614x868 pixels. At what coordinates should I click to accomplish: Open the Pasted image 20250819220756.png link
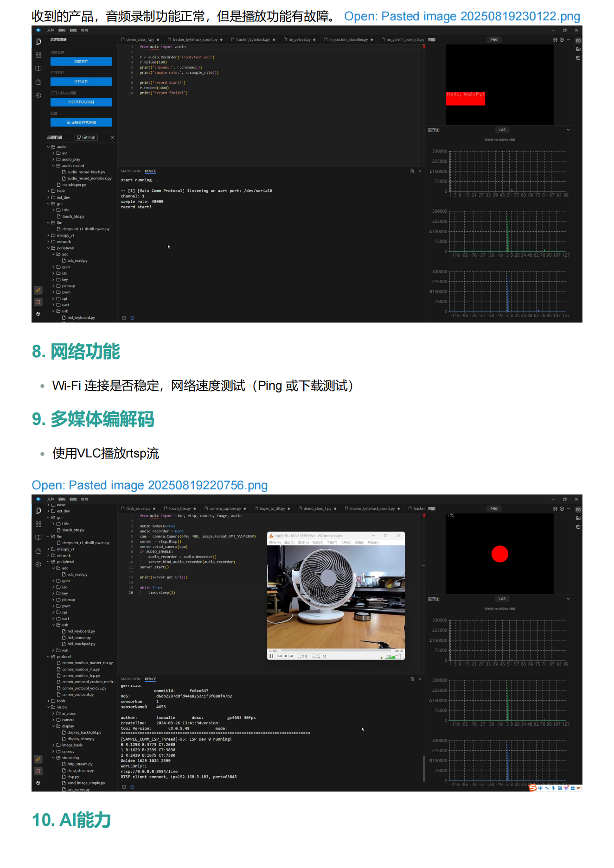[149, 485]
